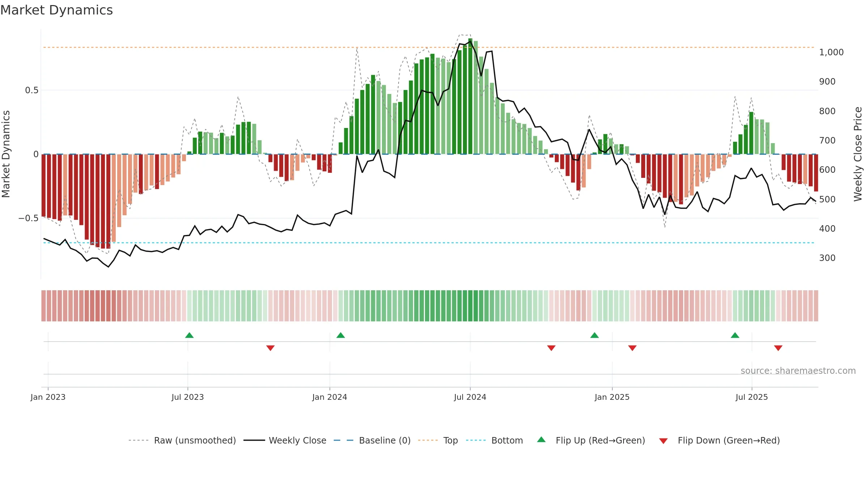Click the red Flip Down marker in late 2023
The image size is (868, 488).
pyautogui.click(x=270, y=348)
